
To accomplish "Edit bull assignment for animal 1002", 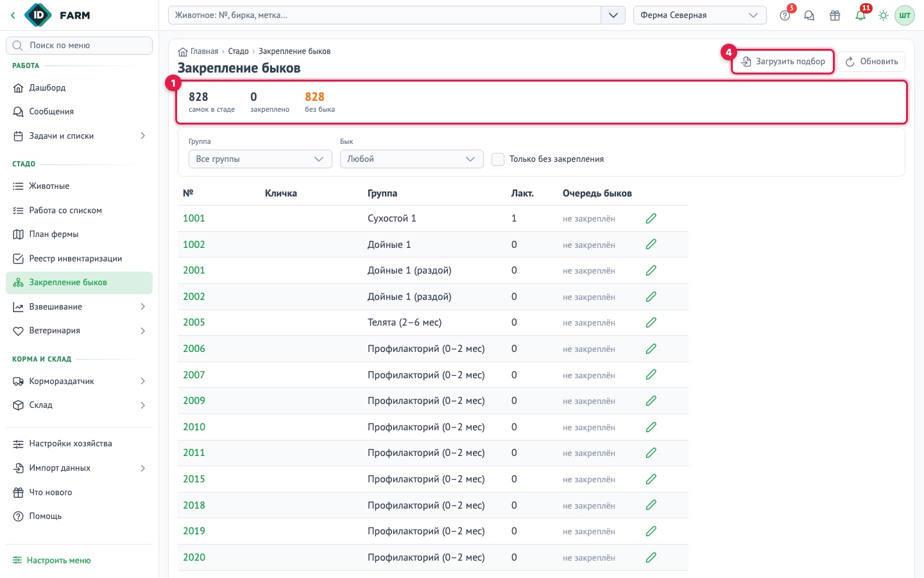I will pyautogui.click(x=651, y=245).
